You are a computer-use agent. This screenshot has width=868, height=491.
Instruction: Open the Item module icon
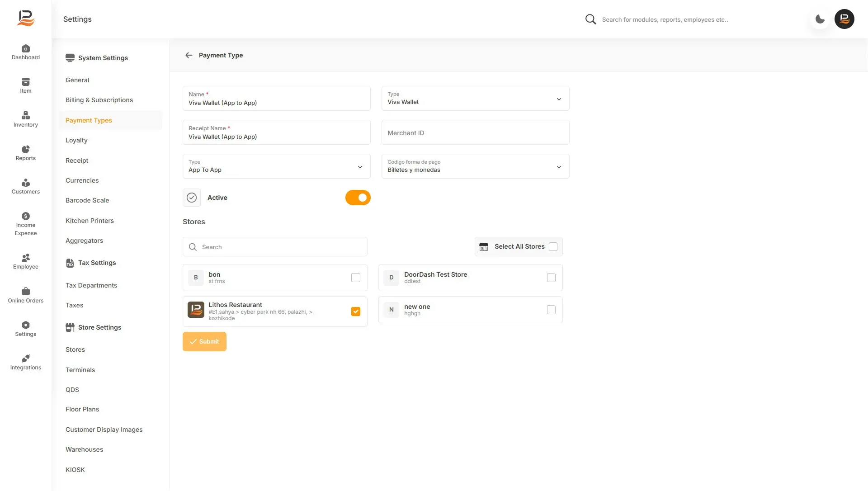point(26,82)
